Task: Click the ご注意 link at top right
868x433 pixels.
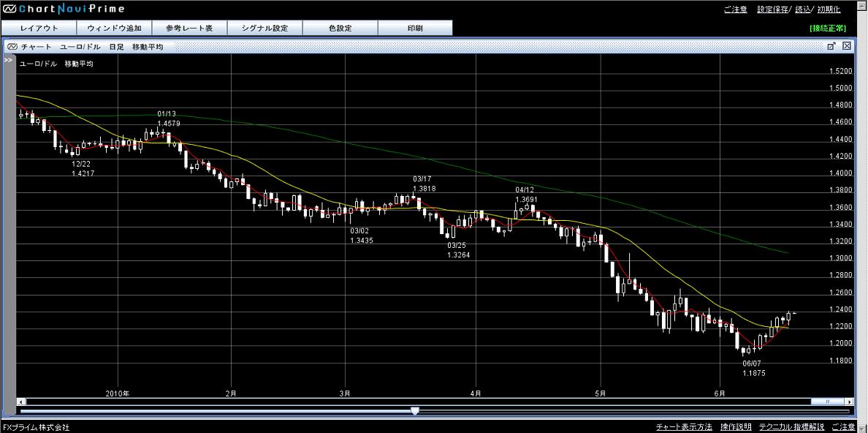Action: click(x=736, y=10)
